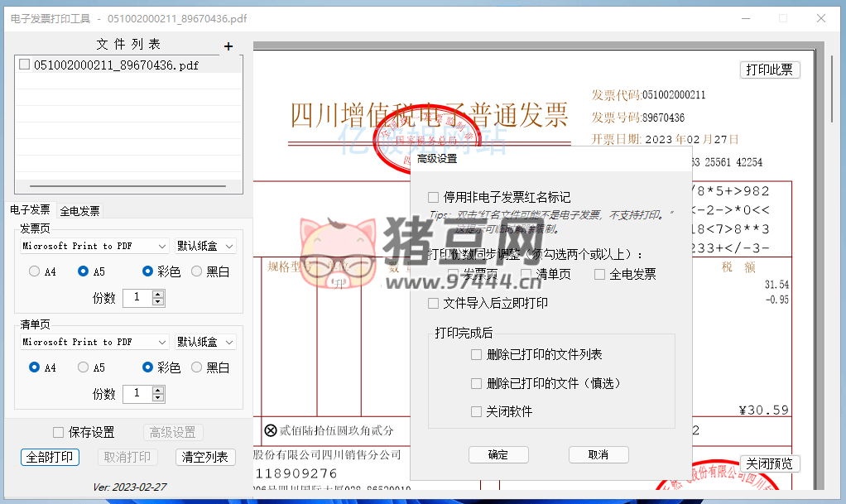
Task: Select the 电子发票 tab
Action: click(30, 210)
